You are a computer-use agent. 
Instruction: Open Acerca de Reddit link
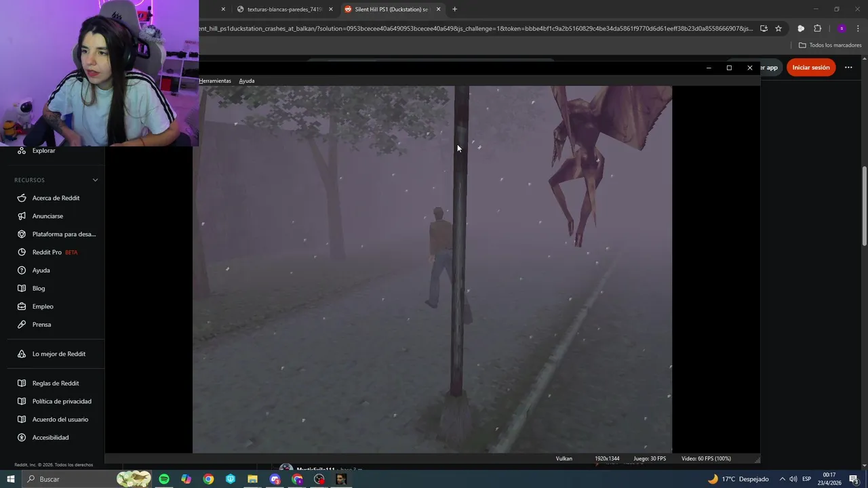56,198
